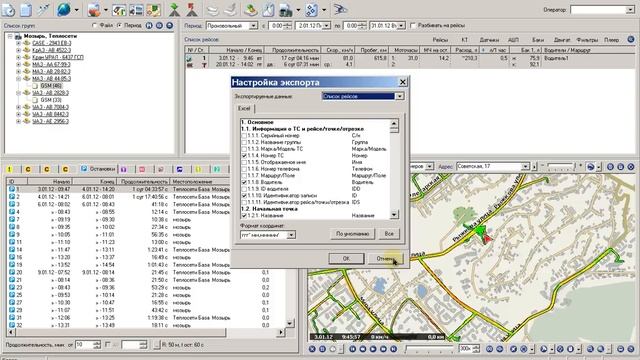Switch to the Excel tab in export dialog
640x360 pixels.
pos(244,109)
